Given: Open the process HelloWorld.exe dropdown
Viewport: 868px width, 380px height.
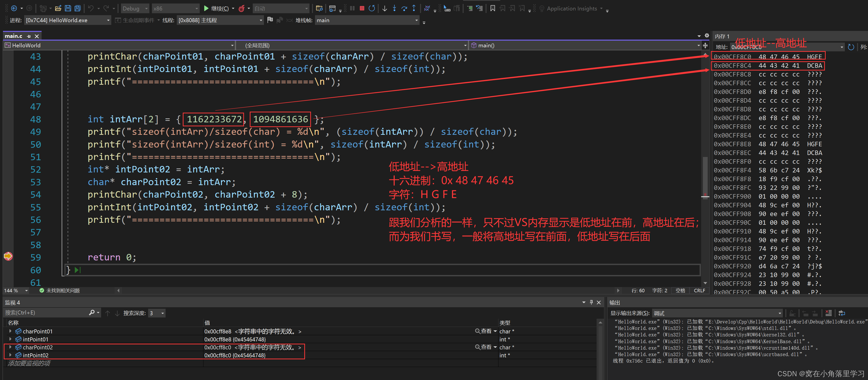Looking at the screenshot, I should (x=68, y=20).
